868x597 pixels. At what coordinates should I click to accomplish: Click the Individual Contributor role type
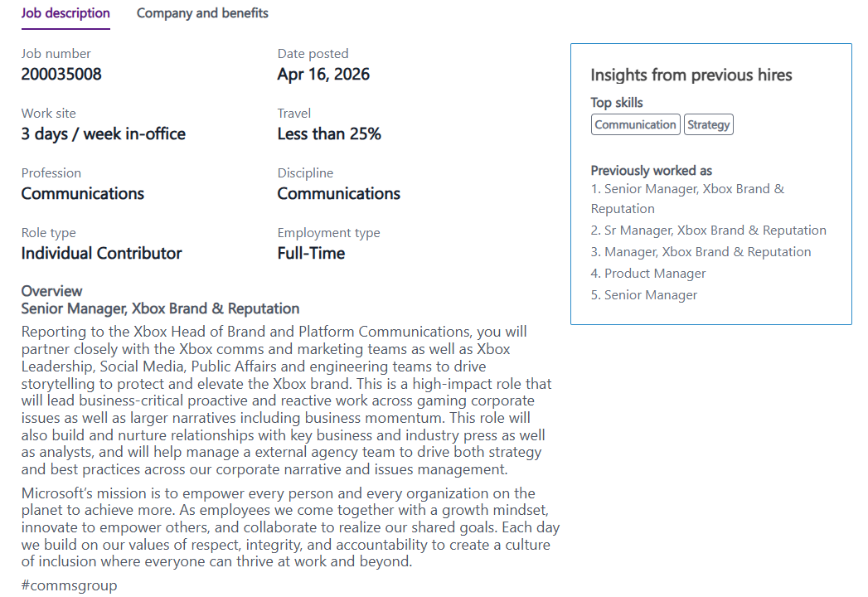(101, 254)
